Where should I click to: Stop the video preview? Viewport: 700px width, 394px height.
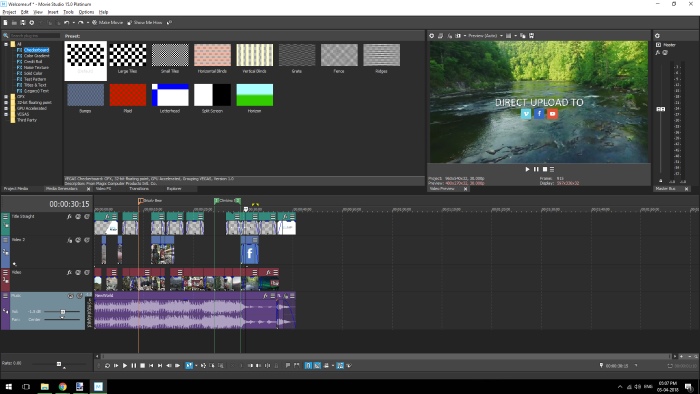[x=545, y=170]
